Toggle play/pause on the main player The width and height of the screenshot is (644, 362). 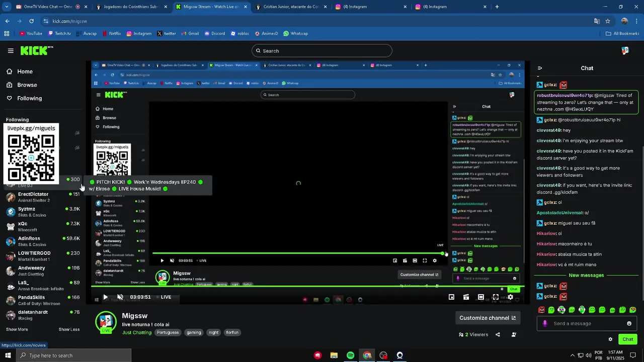pyautogui.click(x=105, y=297)
